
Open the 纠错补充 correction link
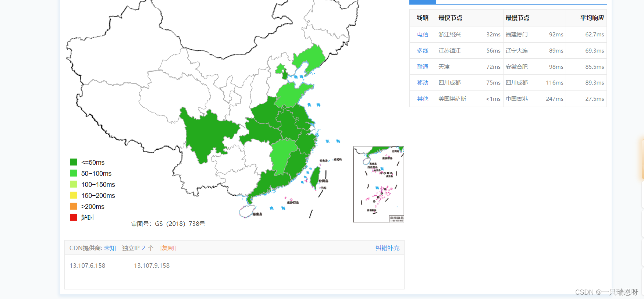[387, 248]
